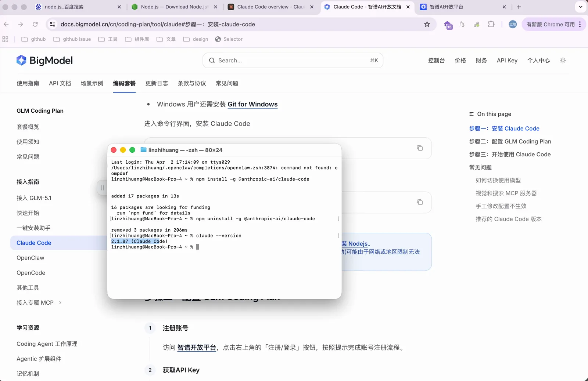The width and height of the screenshot is (588, 381).
Task: Open OpenClaw in sidebar
Action: click(31, 258)
